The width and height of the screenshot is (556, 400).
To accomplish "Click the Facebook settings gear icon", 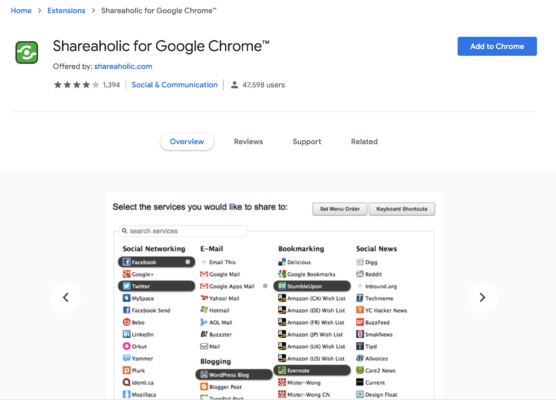I will coord(188,262).
